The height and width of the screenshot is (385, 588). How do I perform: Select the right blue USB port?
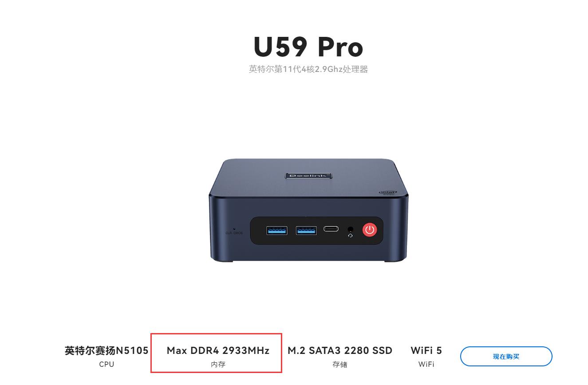(x=306, y=230)
